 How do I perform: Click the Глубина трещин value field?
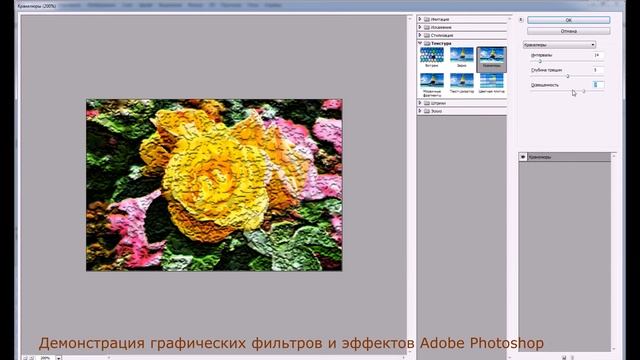point(598,70)
